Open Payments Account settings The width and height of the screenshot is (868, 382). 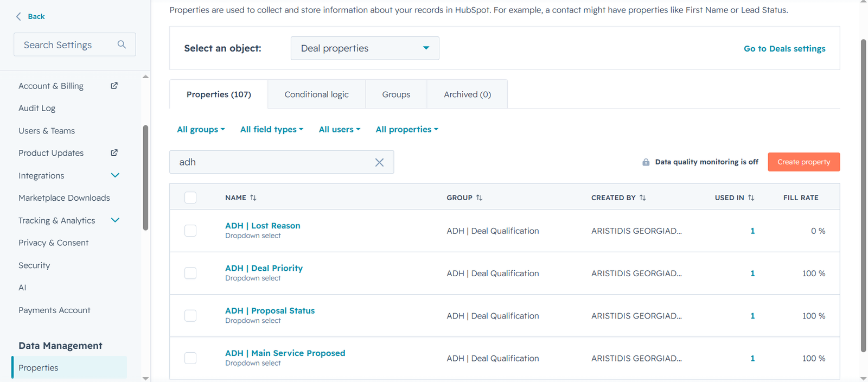pos(54,310)
